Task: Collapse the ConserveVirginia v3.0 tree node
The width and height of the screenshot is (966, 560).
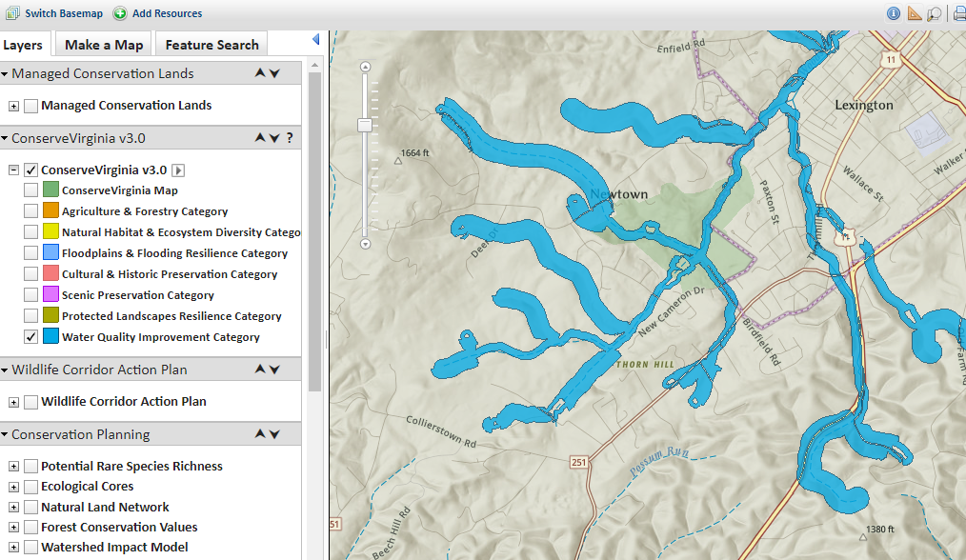Action: point(13,170)
